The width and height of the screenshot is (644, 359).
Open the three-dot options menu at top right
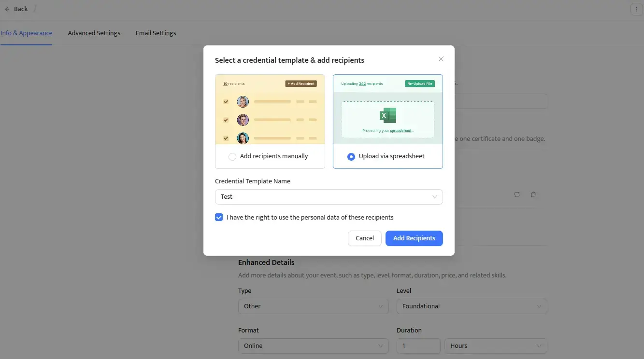[x=636, y=9]
